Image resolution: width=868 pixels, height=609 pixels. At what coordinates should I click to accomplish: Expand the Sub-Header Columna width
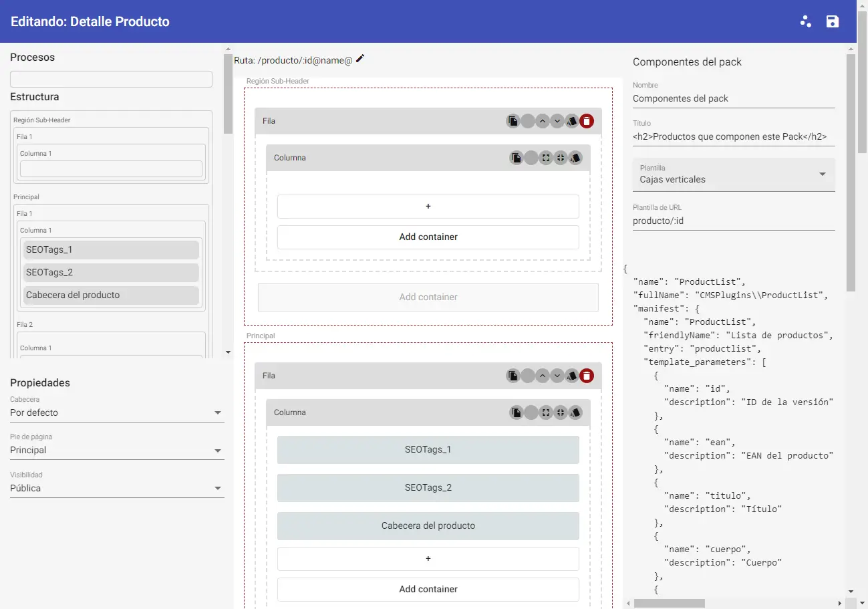click(x=546, y=158)
